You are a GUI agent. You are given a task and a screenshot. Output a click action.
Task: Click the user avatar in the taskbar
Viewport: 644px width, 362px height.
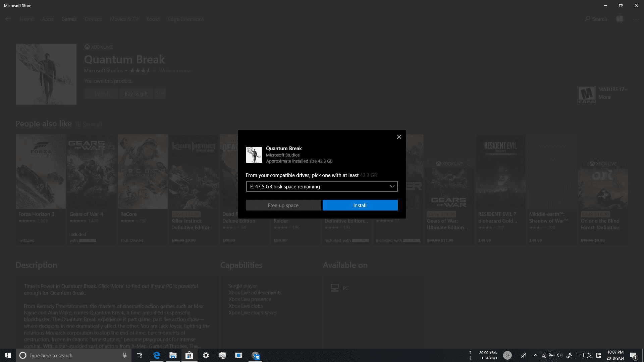507,355
